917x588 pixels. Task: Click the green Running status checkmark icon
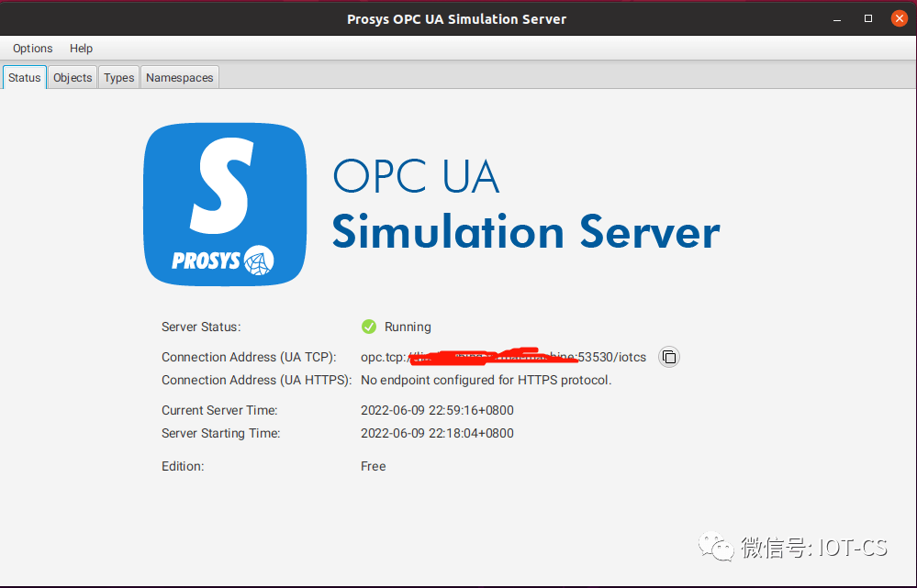(368, 327)
